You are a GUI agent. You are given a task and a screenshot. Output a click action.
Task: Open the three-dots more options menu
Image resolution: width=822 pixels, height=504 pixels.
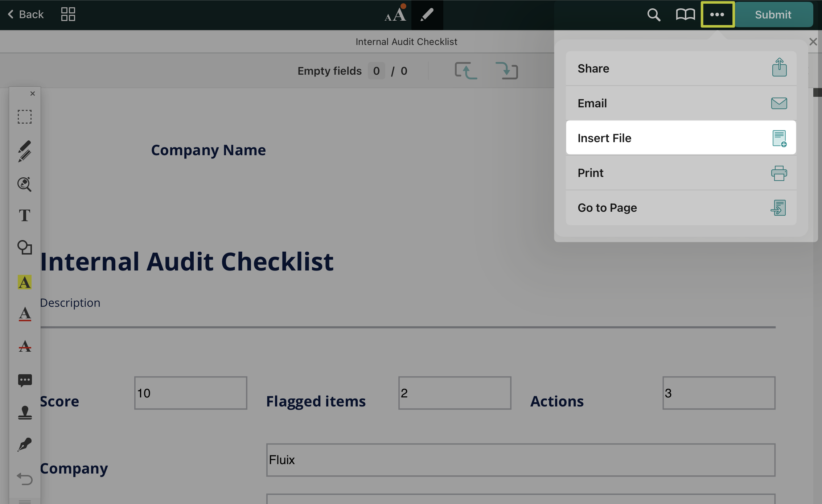tap(717, 15)
